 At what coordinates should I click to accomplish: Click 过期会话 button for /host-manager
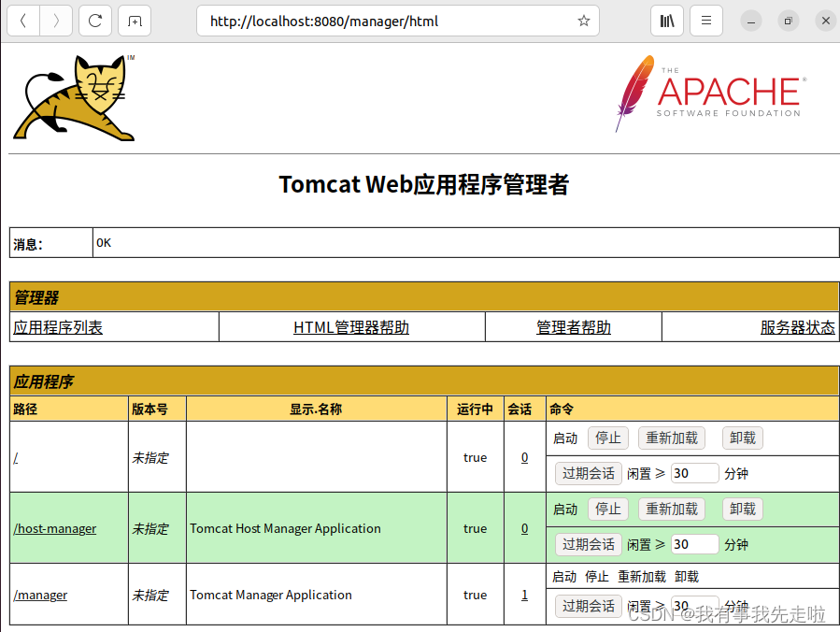(589, 545)
